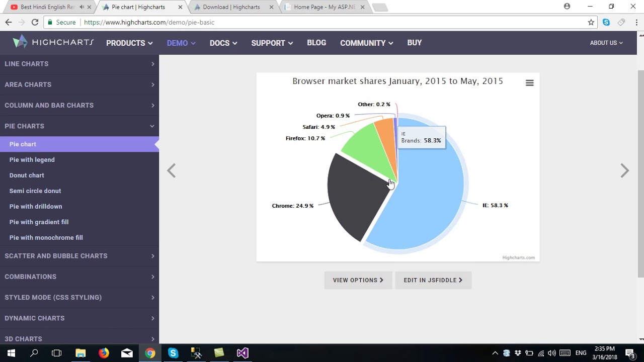Open the Community dropdown menu

click(x=366, y=43)
